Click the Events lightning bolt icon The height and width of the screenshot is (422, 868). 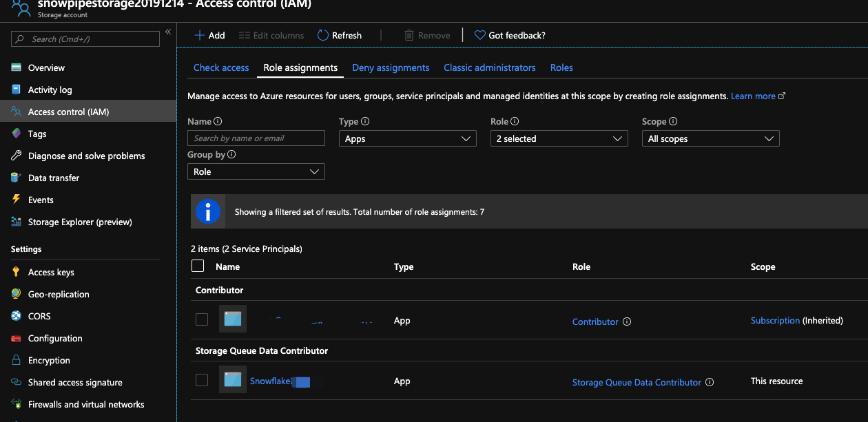click(x=16, y=200)
